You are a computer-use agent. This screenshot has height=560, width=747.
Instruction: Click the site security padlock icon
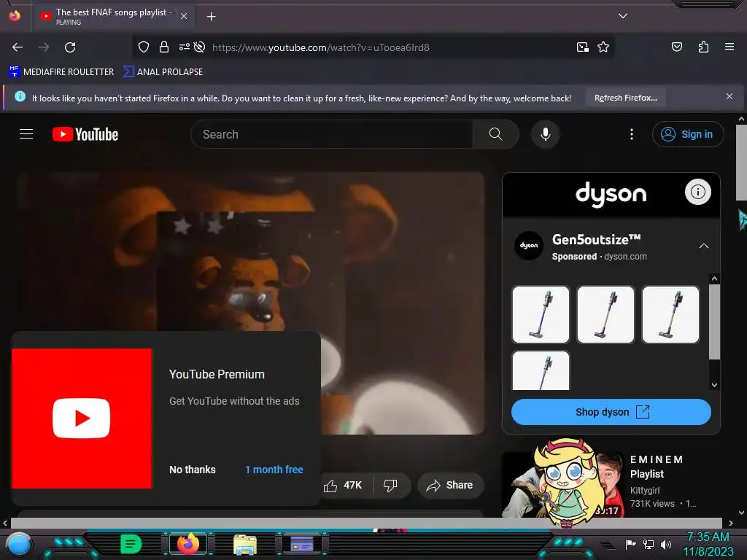tap(164, 47)
